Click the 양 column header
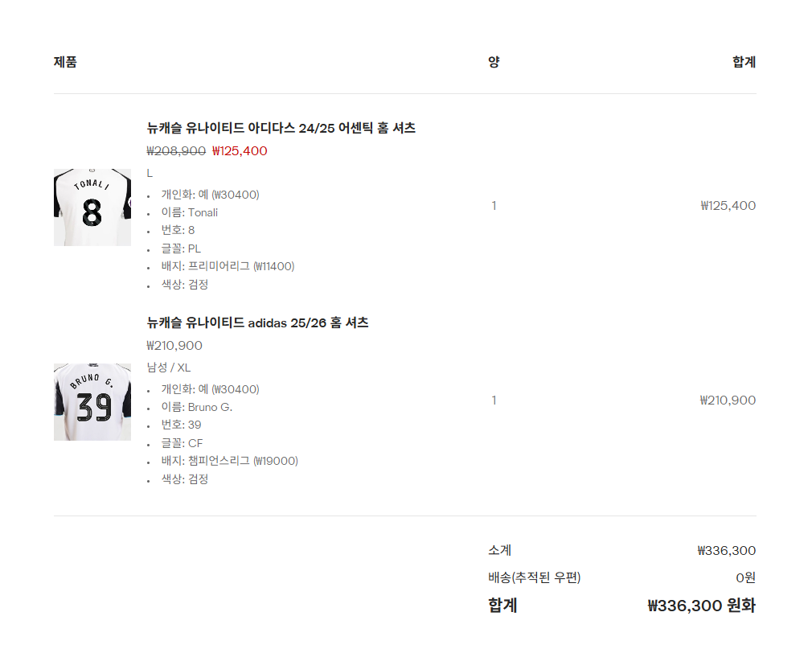This screenshot has width=812, height=645. [x=494, y=62]
